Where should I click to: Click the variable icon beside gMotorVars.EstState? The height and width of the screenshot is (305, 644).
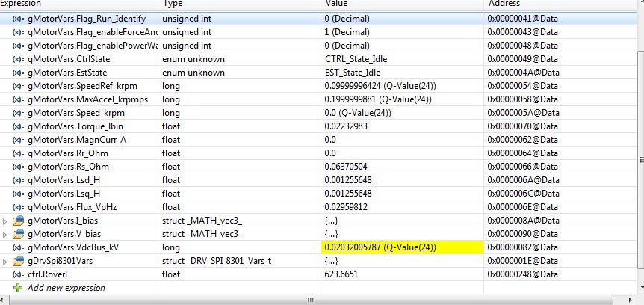[19, 73]
